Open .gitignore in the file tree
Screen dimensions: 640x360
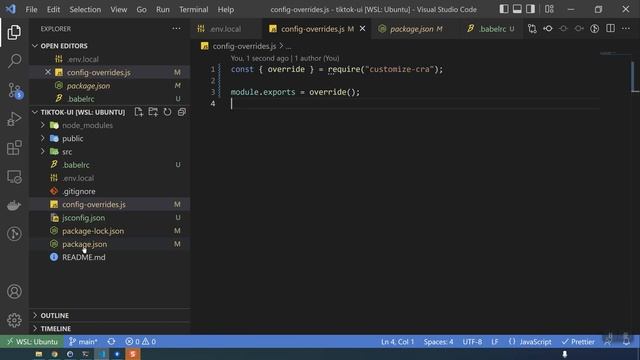point(109,191)
